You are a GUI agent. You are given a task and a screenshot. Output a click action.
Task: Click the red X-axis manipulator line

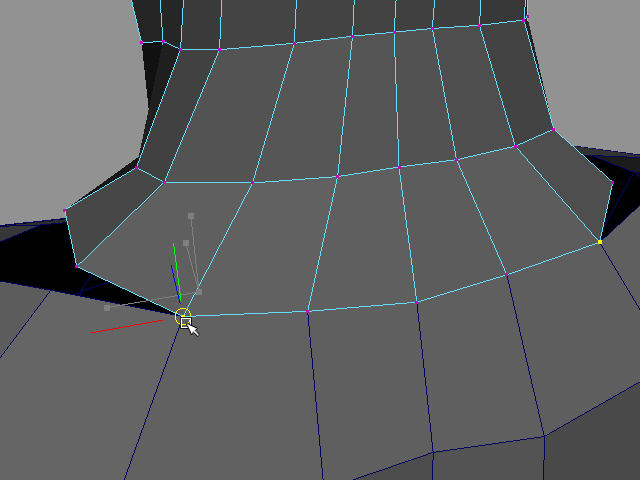pyautogui.click(x=127, y=327)
